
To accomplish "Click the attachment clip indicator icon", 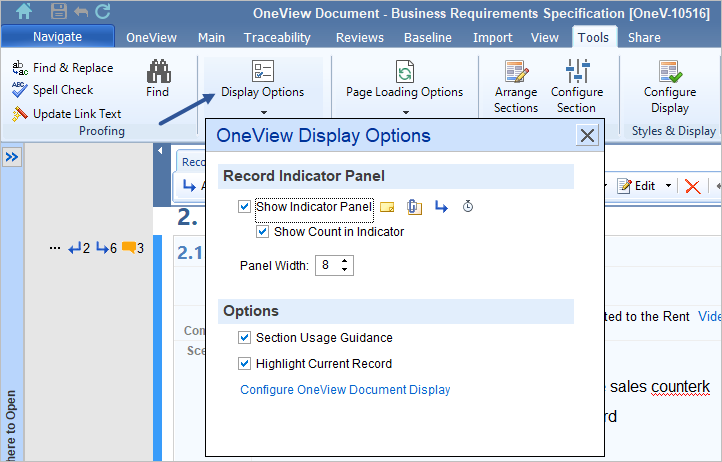I will [x=414, y=207].
